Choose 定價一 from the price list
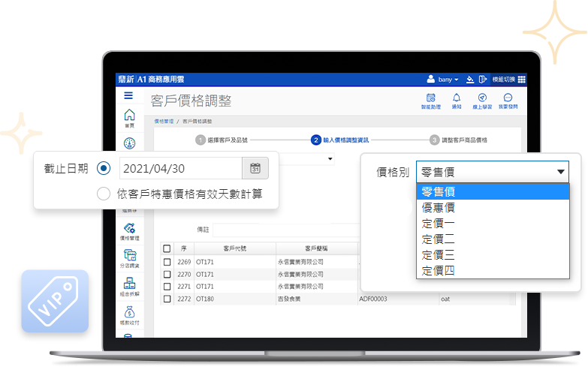Image resolution: width=588 pixels, height=367 pixels. coord(493,223)
